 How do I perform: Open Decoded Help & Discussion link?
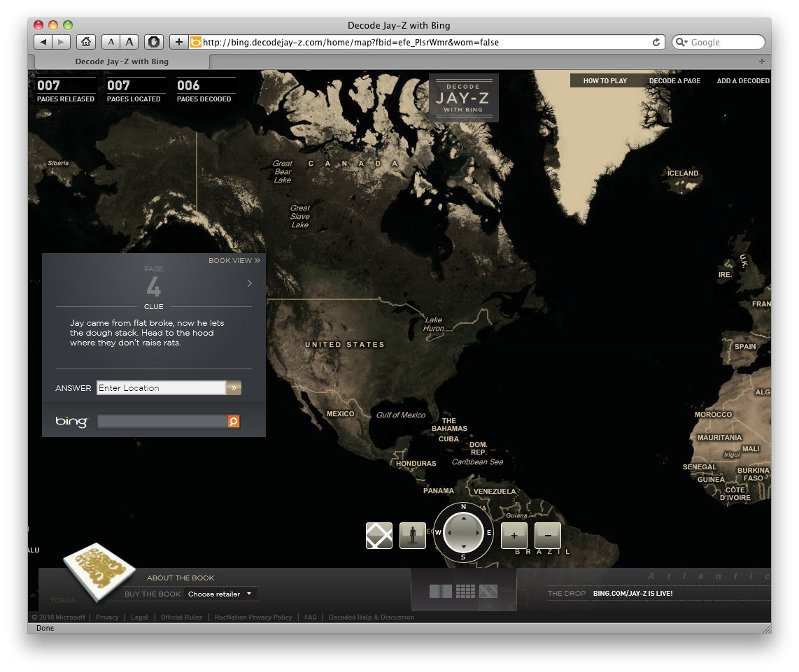[372, 617]
